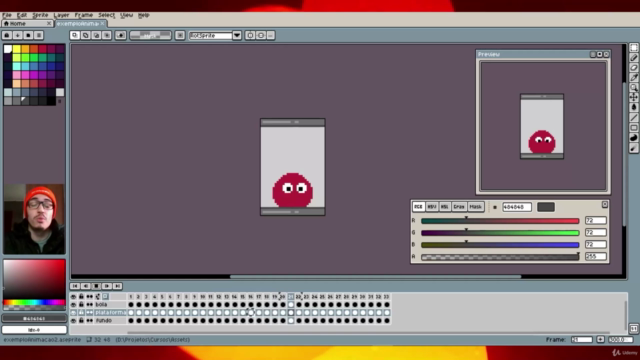Viewport: 640px width, 360px height.
Task: Toggle lock on fundo layer
Action: coord(81,321)
